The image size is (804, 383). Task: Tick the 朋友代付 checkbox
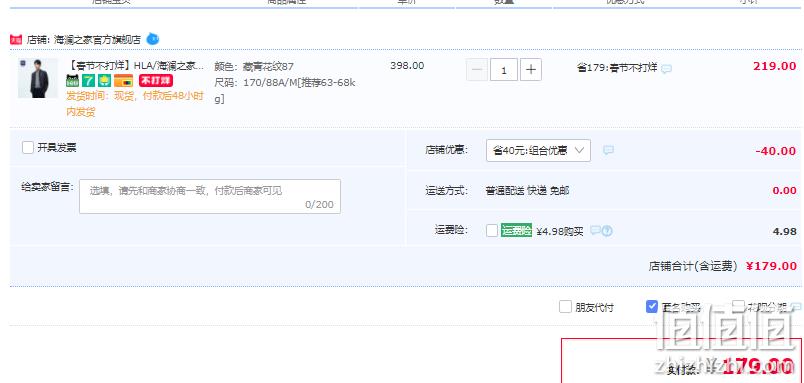coord(565,307)
